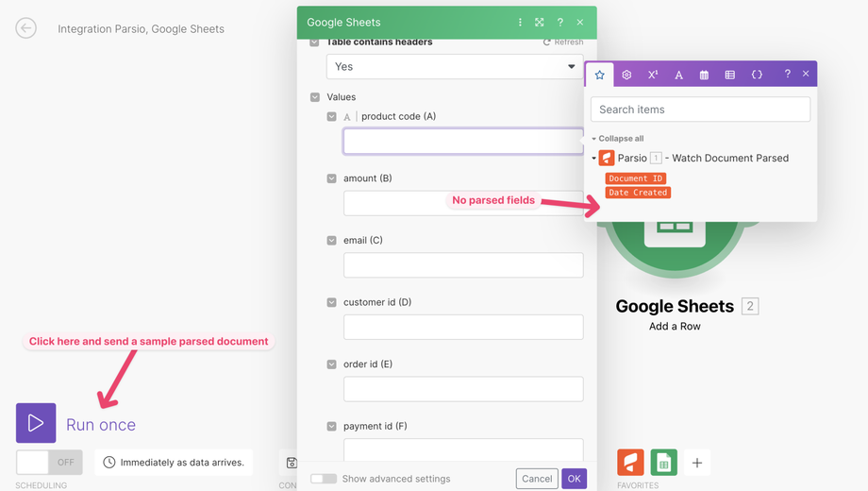Open the date functions calendar tab
Viewport: 868px width, 491px height.
pyautogui.click(x=704, y=75)
